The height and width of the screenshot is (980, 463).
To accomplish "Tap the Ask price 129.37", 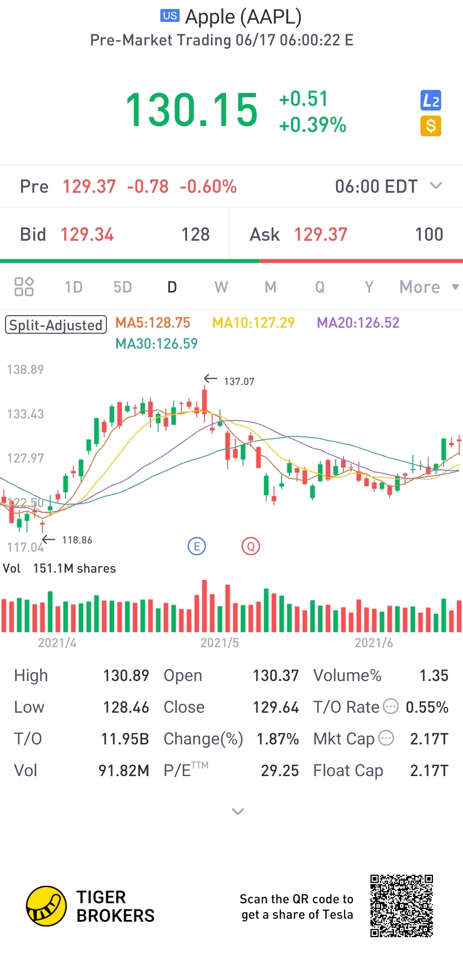I will click(321, 235).
